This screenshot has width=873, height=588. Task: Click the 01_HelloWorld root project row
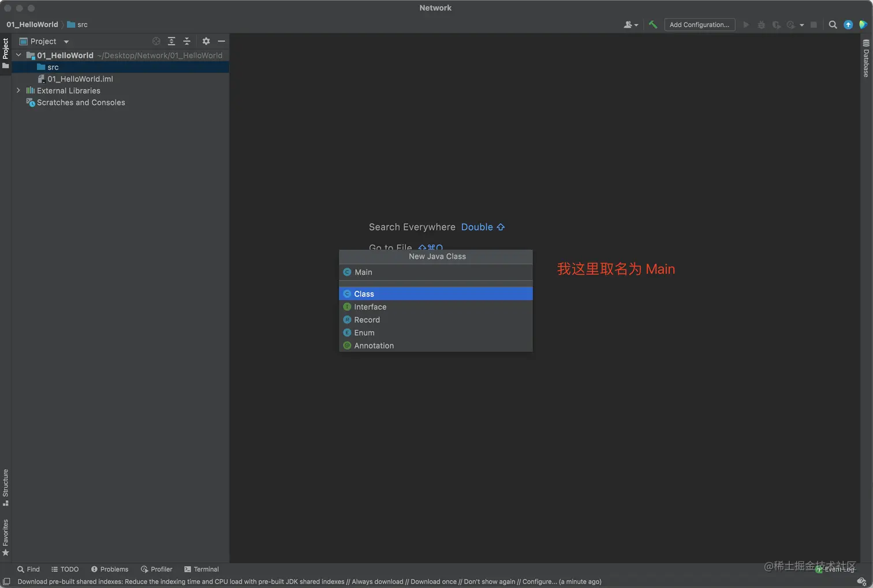pos(120,55)
